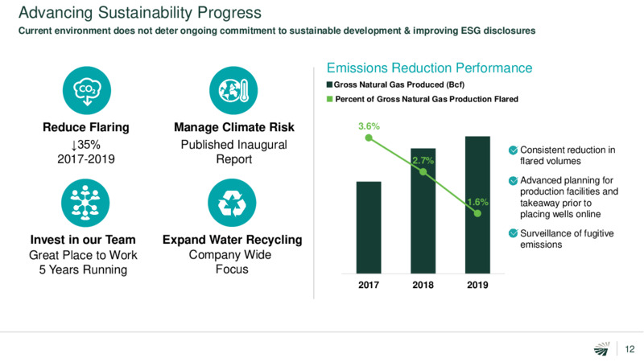Click the subtitle about ESG disclosures

tap(277, 31)
